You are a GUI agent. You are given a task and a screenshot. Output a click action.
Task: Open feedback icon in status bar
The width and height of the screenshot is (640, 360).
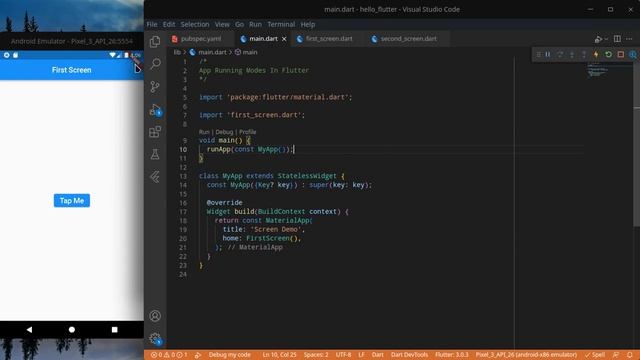click(x=616, y=355)
